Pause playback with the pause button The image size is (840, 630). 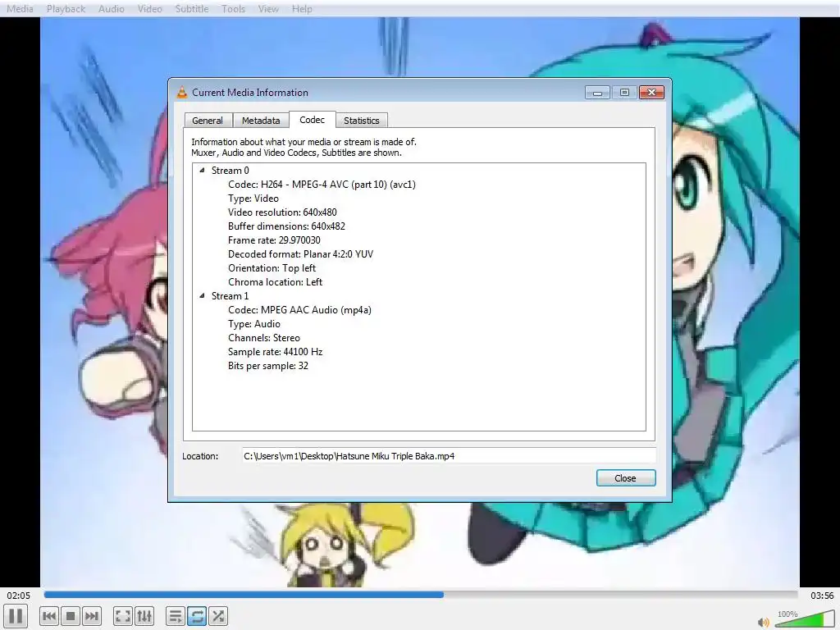16,616
